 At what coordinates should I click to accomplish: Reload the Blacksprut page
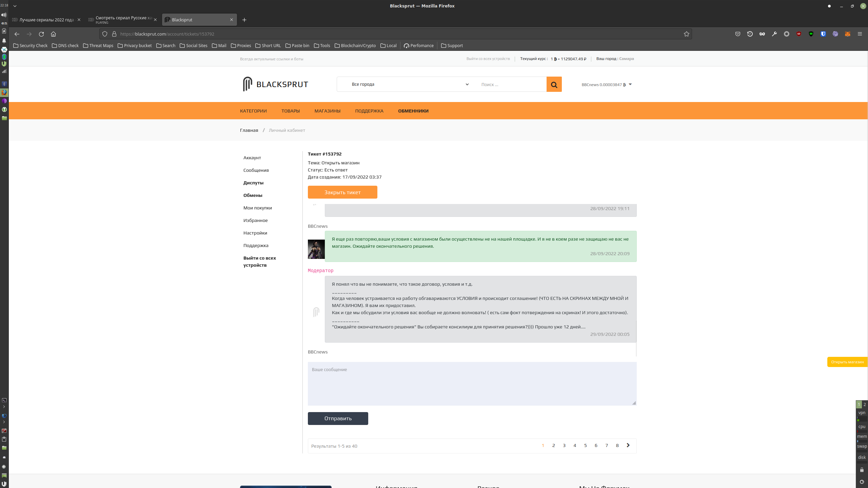click(41, 34)
